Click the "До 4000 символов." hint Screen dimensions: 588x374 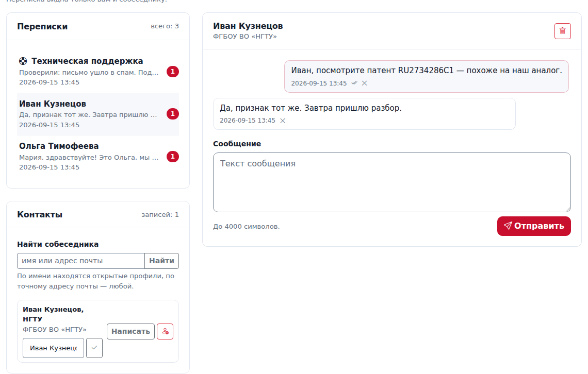pos(247,227)
